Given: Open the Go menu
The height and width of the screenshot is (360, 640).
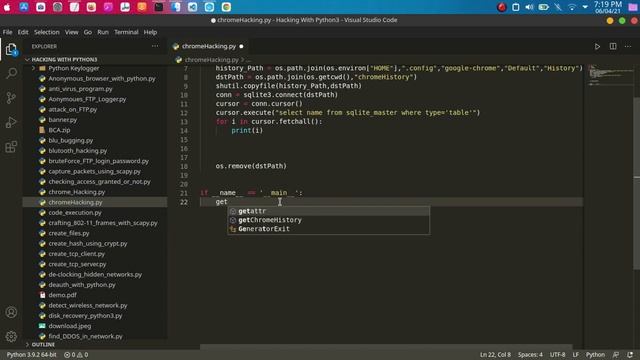Looking at the screenshot, I should click(88, 32).
